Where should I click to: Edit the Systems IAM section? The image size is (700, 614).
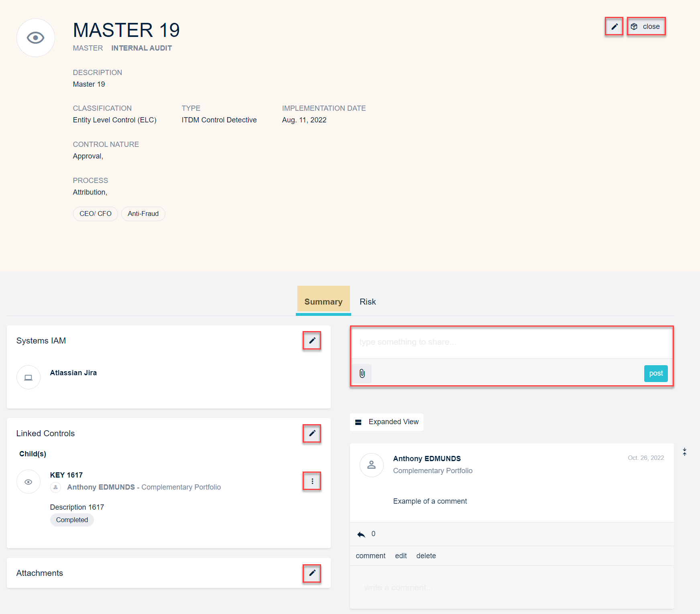pos(312,341)
